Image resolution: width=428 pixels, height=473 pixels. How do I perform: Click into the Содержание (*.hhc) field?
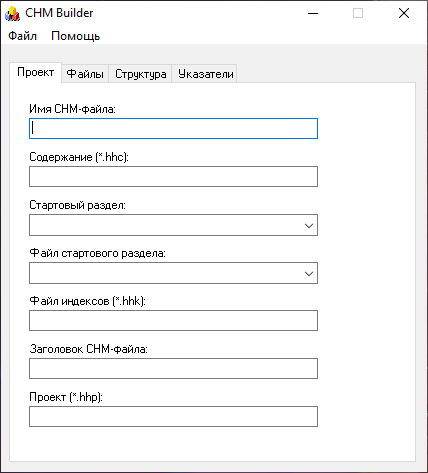173,176
